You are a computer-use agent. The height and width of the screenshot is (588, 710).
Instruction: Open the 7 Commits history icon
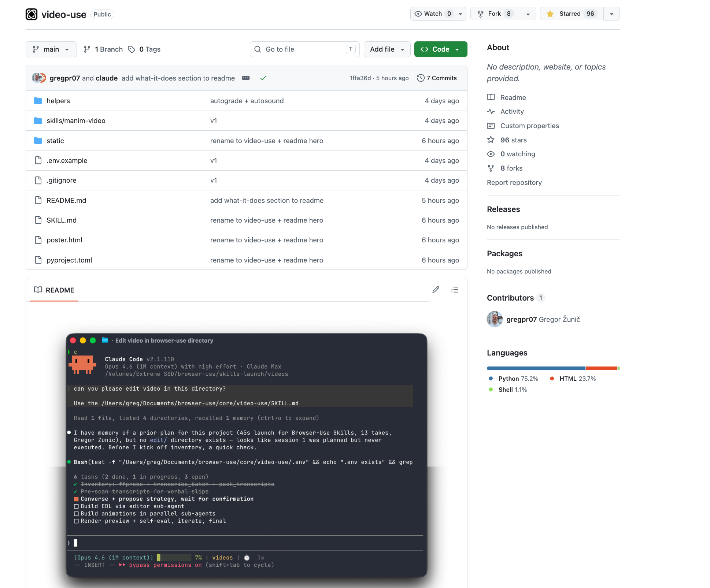tap(421, 78)
